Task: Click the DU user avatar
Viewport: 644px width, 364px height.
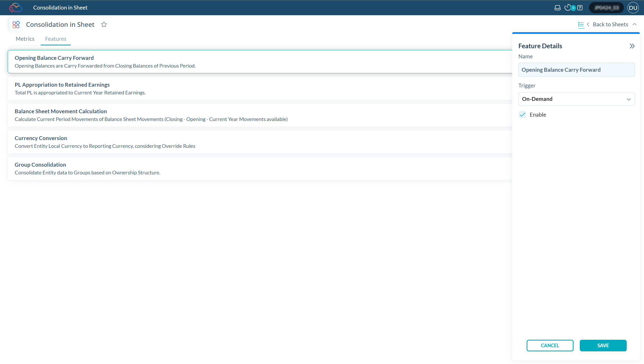Action: (x=633, y=8)
